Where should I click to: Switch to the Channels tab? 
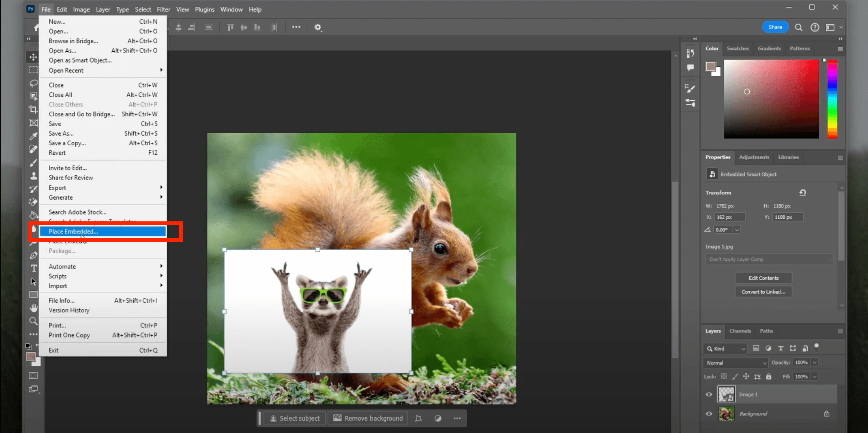pos(740,331)
